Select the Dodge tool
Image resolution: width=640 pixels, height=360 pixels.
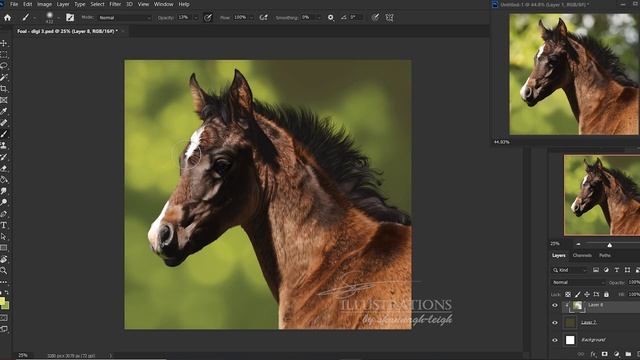4,202
